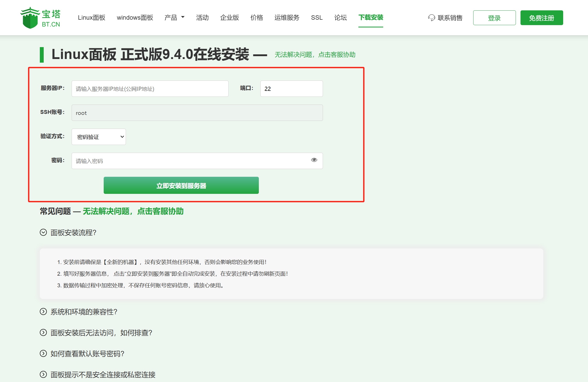588x382 pixels.
Task: Open the 验证方式 密码验证 dropdown
Action: tap(99, 137)
